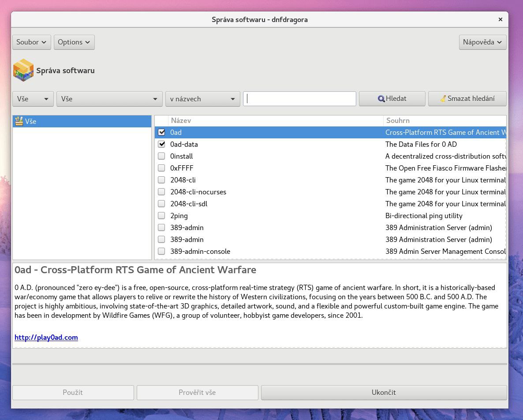This screenshot has width=523, height=420.
Task: Open the Options menu
Action: tap(74, 42)
